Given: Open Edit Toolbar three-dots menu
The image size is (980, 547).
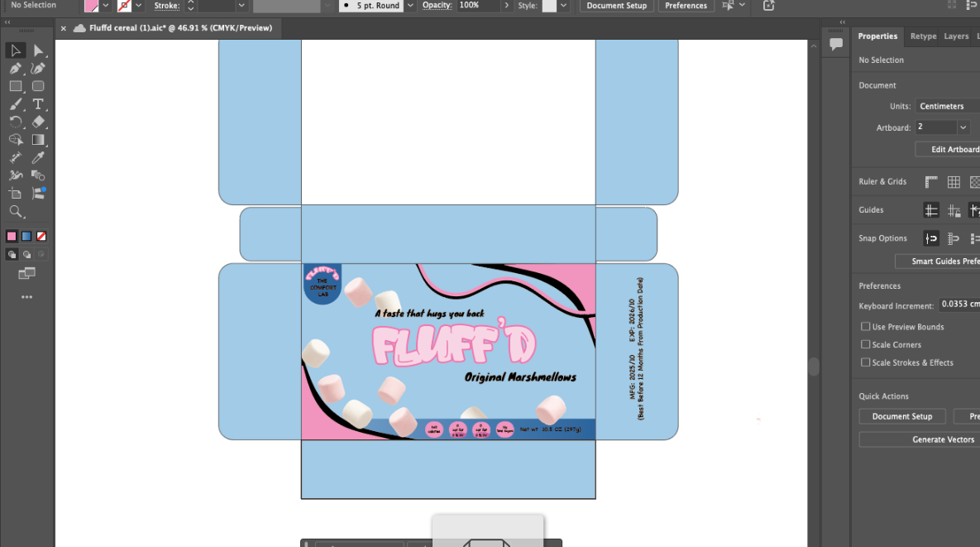Looking at the screenshot, I should coord(26,297).
